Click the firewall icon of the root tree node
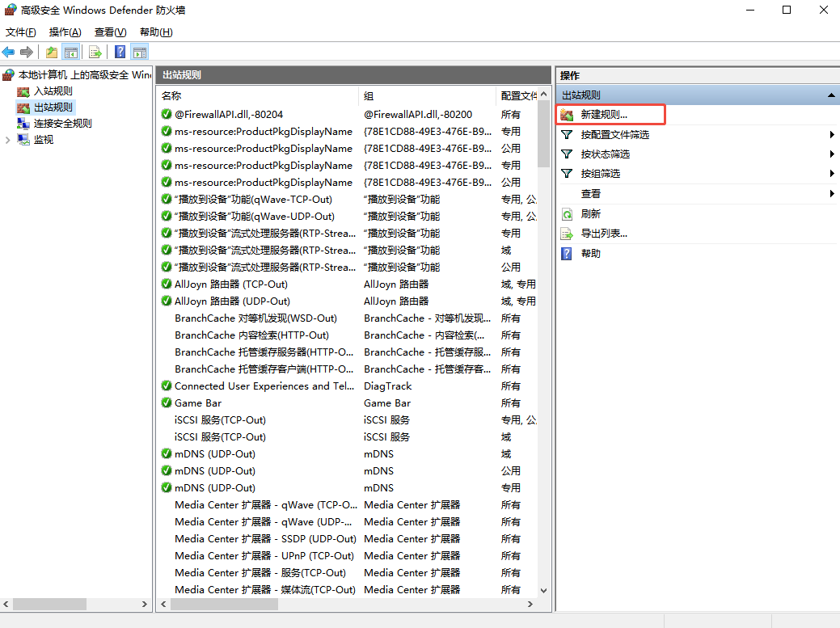The height and width of the screenshot is (628, 840). (x=9, y=75)
